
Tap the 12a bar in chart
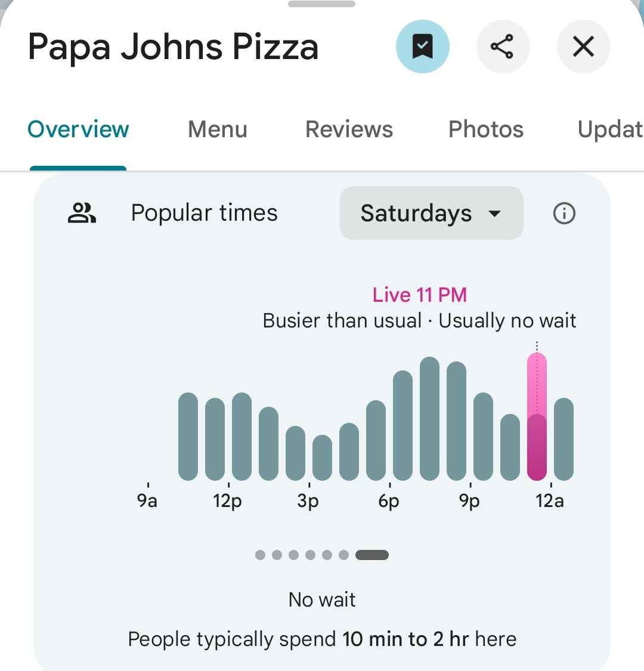coord(563,439)
